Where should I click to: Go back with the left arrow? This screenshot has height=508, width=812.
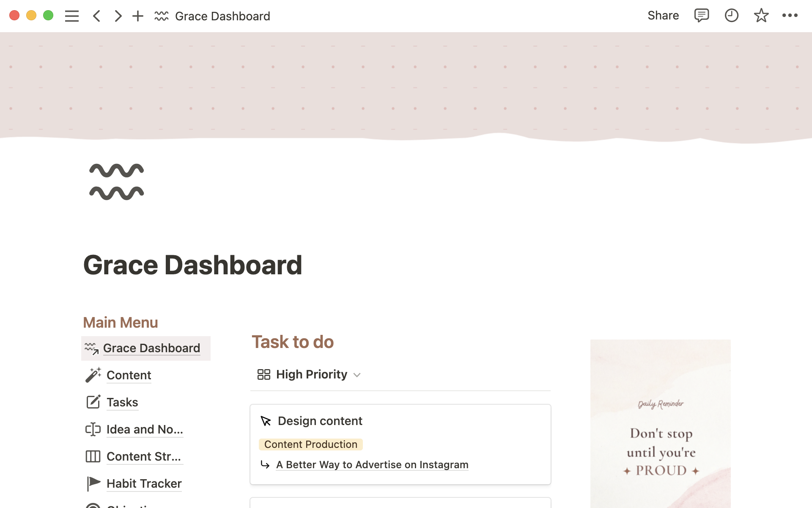[96, 16]
